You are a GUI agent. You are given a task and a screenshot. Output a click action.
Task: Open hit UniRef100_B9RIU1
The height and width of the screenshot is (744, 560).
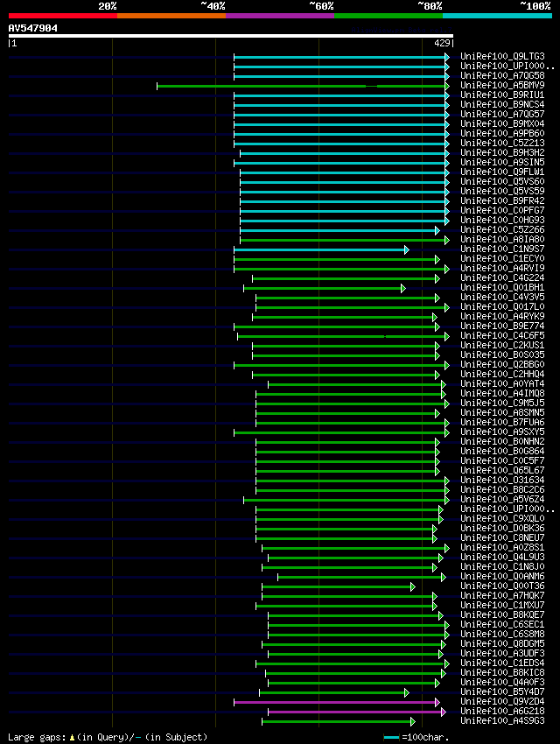[x=502, y=95]
